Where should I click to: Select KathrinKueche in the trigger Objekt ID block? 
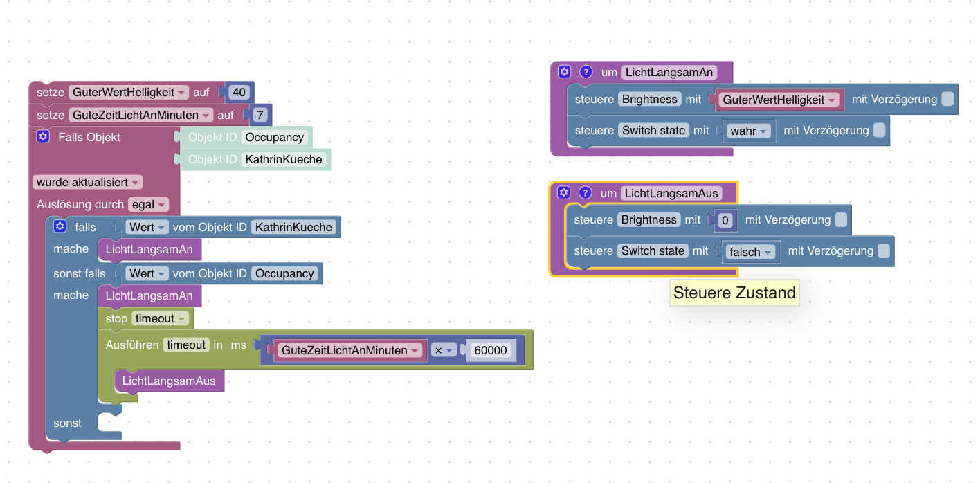click(284, 159)
